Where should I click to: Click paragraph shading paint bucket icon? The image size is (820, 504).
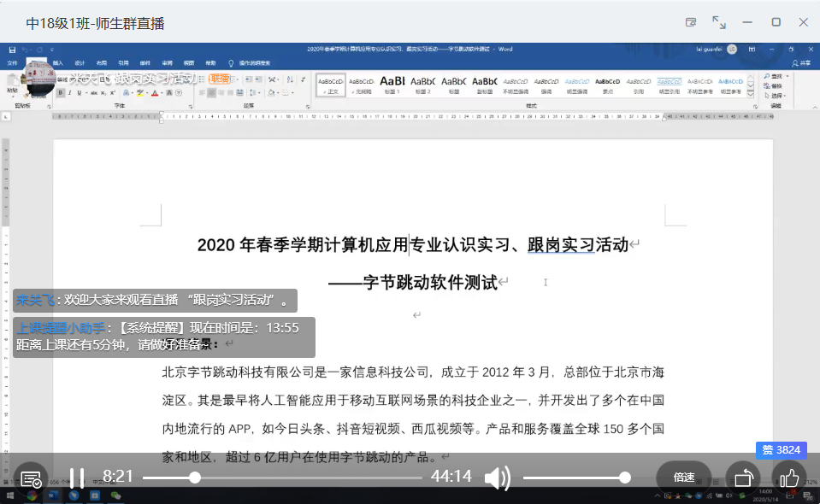[271, 93]
